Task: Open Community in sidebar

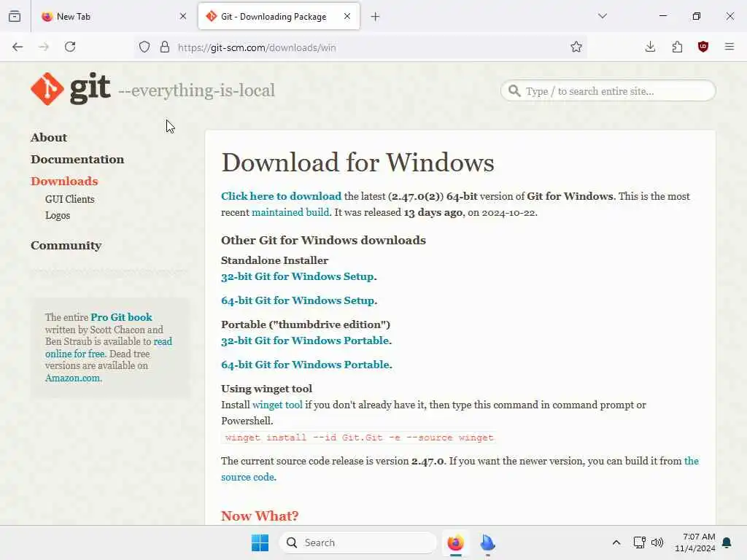Action: point(66,246)
